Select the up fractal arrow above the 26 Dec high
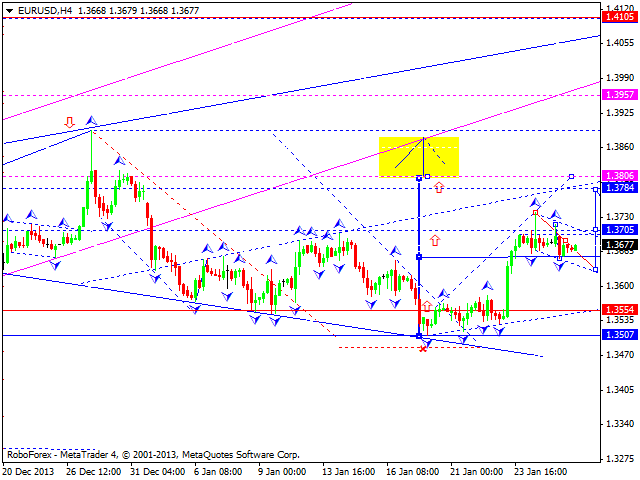The image size is (640, 480). (91, 120)
